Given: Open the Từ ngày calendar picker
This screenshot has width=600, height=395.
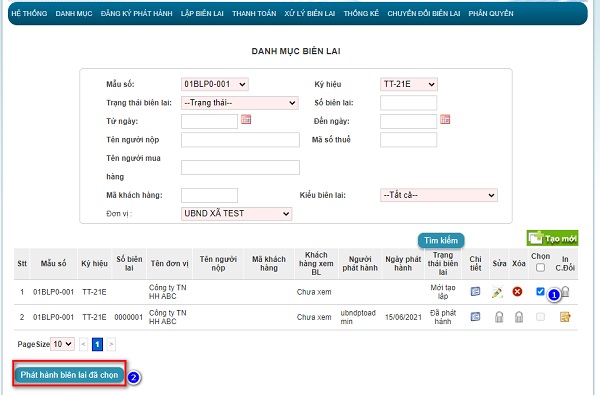Looking at the screenshot, I should pos(246,120).
